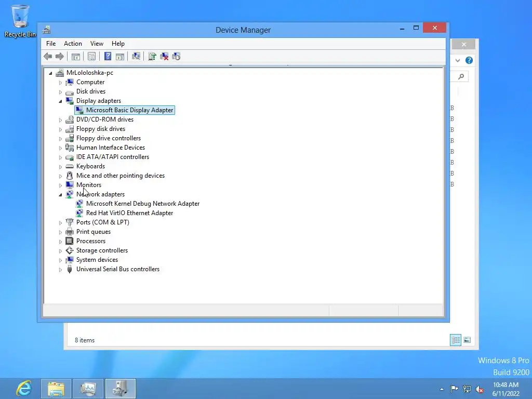Select Red Hat VirtIO Ethernet Adapter

tap(129, 212)
